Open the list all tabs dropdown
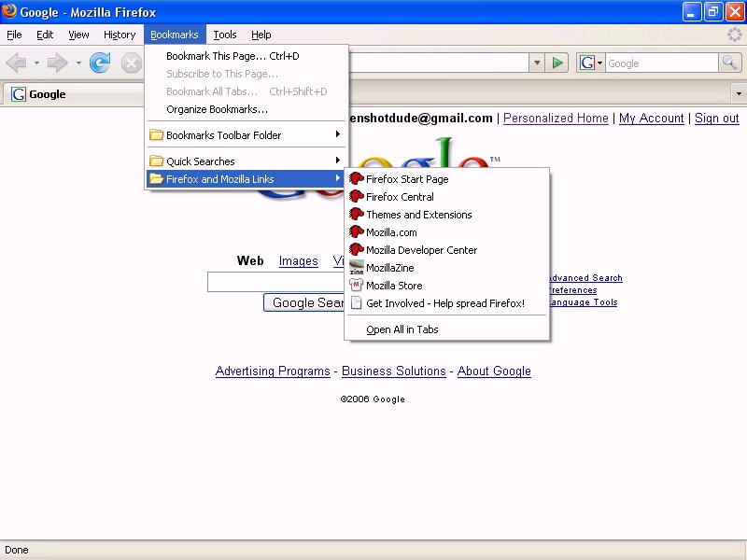This screenshot has width=747, height=560. [x=739, y=93]
